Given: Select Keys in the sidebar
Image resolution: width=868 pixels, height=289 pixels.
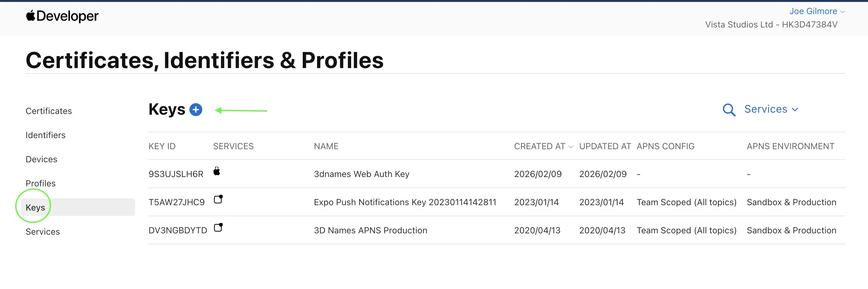Looking at the screenshot, I should click(x=78, y=207).
